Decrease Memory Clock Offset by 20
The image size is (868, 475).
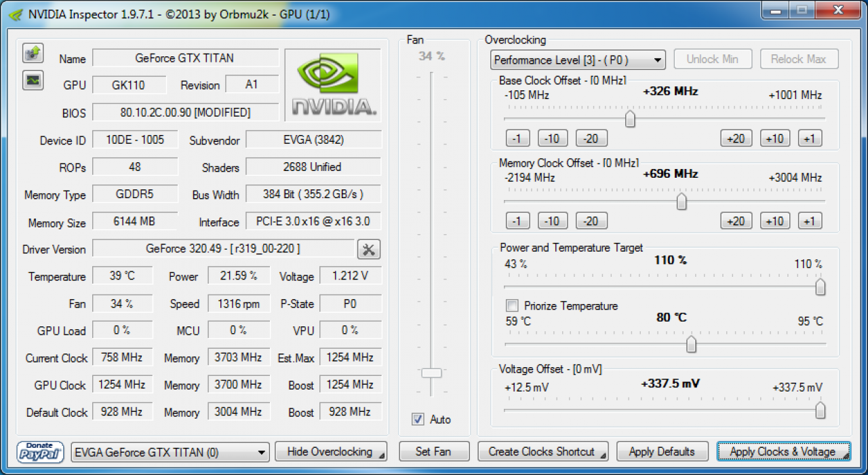pyautogui.click(x=591, y=221)
